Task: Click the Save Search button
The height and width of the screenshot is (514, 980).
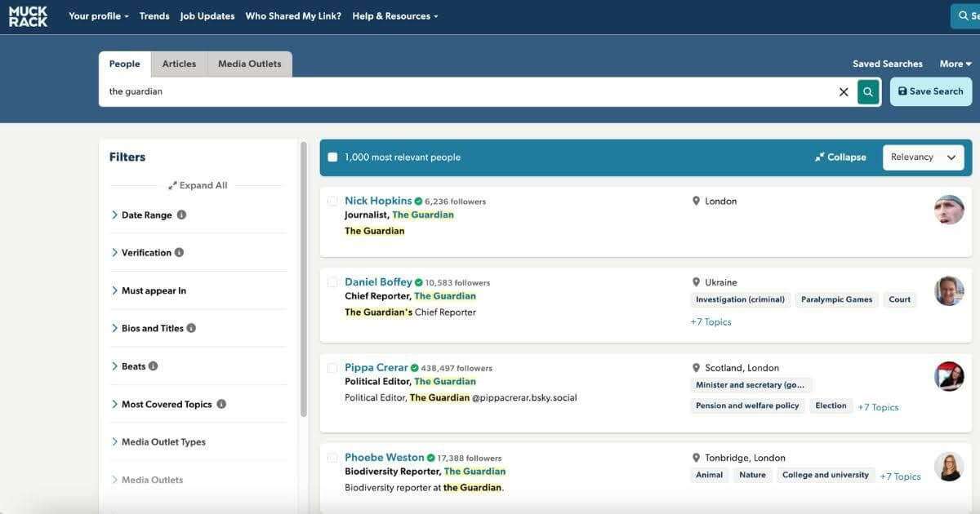Action: pos(930,91)
